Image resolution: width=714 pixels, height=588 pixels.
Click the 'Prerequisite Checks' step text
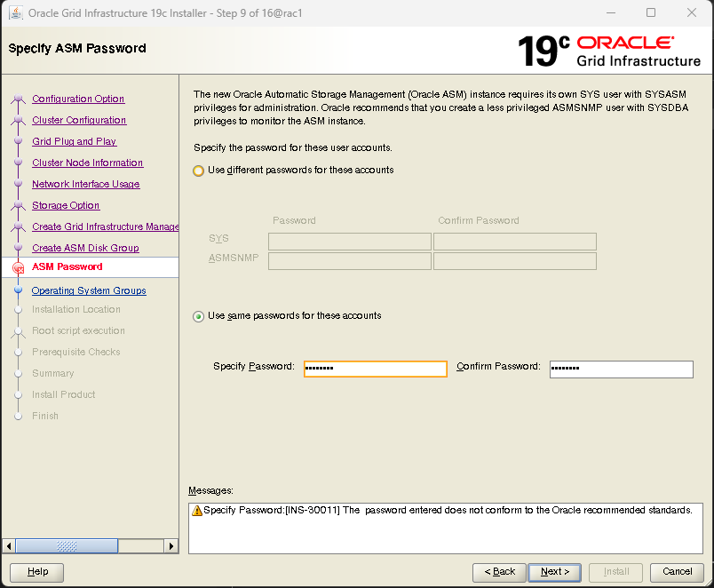point(76,352)
